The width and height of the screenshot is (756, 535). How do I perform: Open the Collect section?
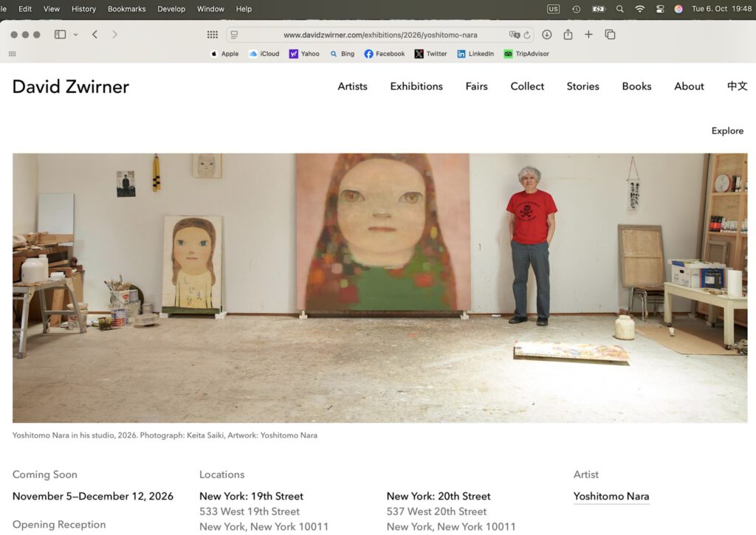[527, 86]
